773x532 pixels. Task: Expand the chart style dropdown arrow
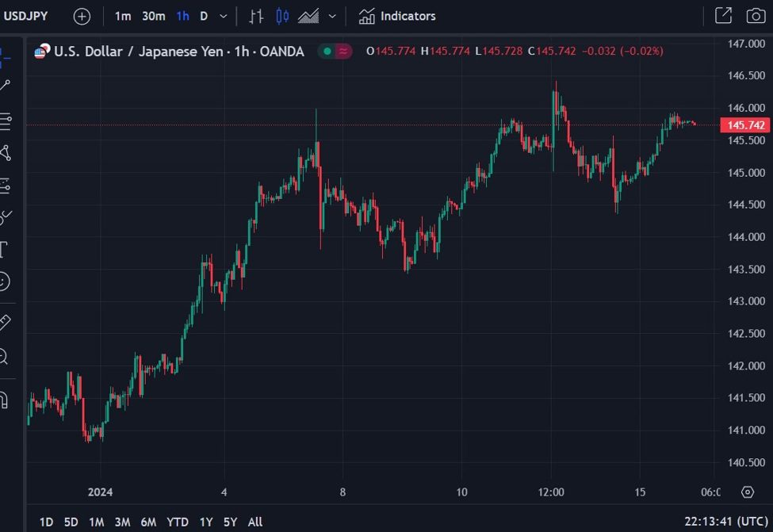coord(332,16)
